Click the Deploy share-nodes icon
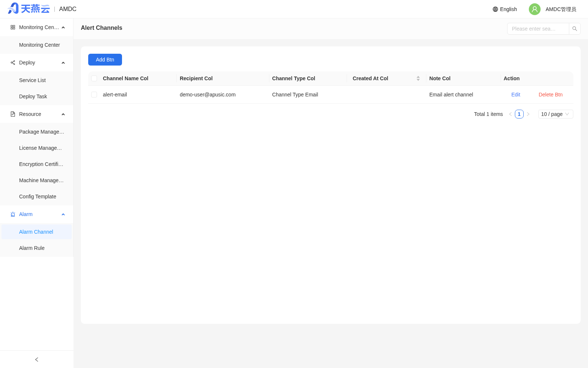This screenshot has height=368, width=588. click(x=13, y=63)
